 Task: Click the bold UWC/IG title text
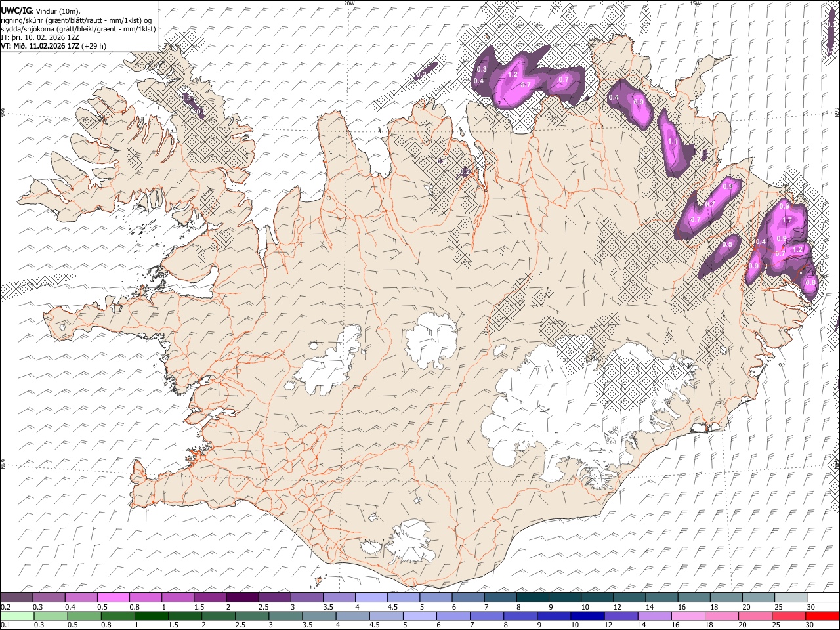click(x=16, y=10)
